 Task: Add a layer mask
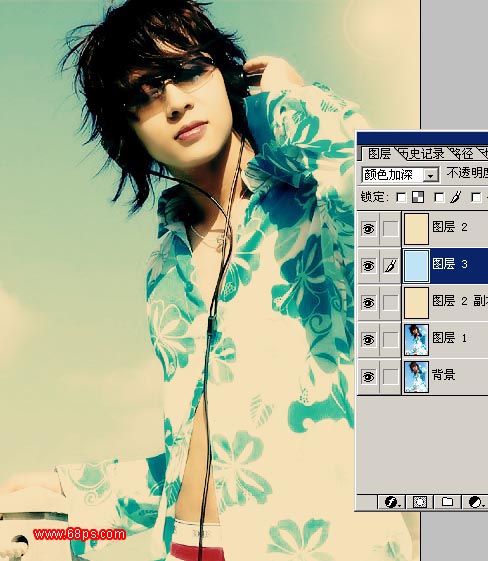(420, 502)
